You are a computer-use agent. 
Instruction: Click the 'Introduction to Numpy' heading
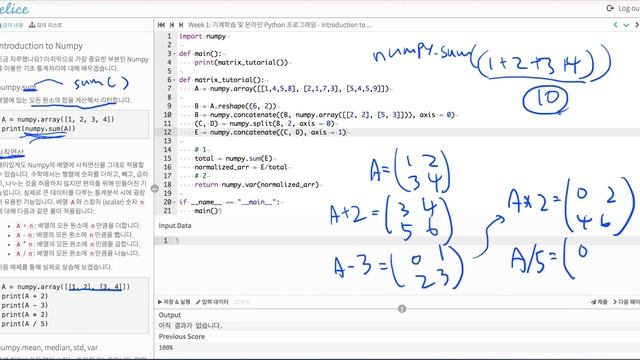pyautogui.click(x=41, y=46)
